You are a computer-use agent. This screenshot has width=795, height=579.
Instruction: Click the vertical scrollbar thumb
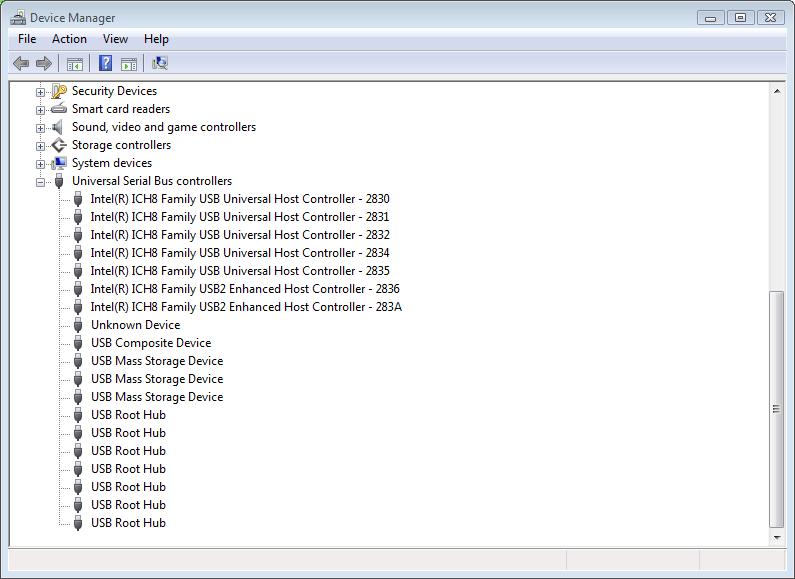777,409
